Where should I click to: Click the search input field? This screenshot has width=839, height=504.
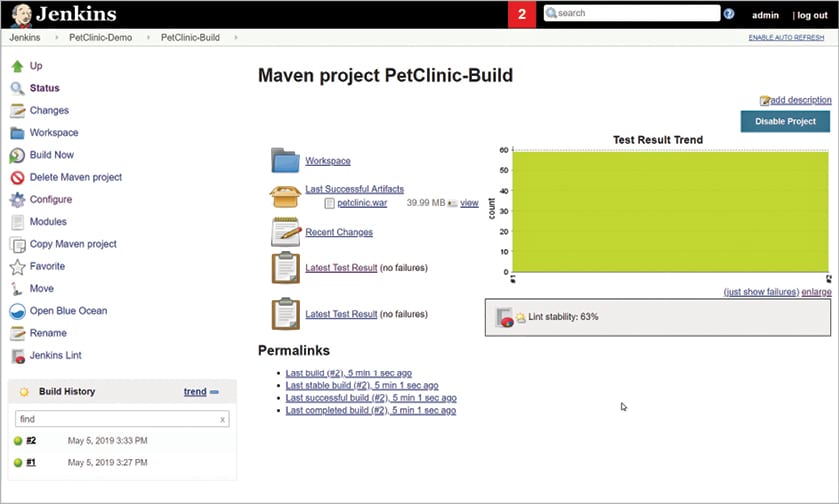coord(632,13)
